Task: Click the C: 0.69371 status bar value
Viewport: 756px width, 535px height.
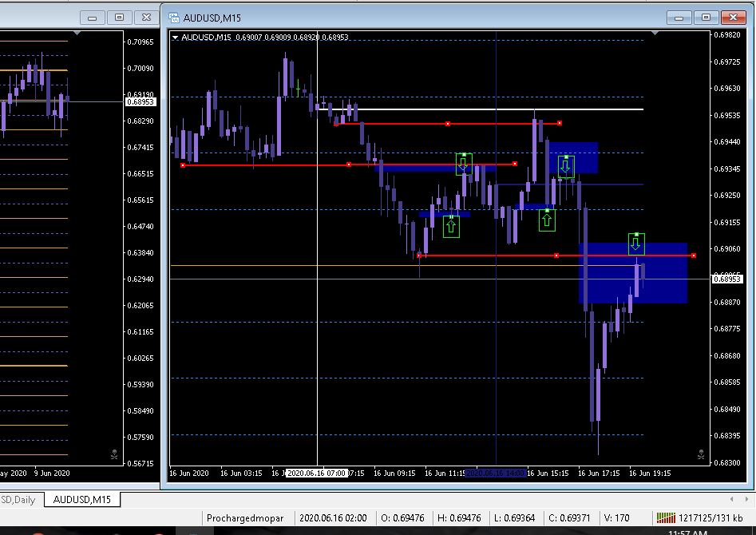Action: 569,518
